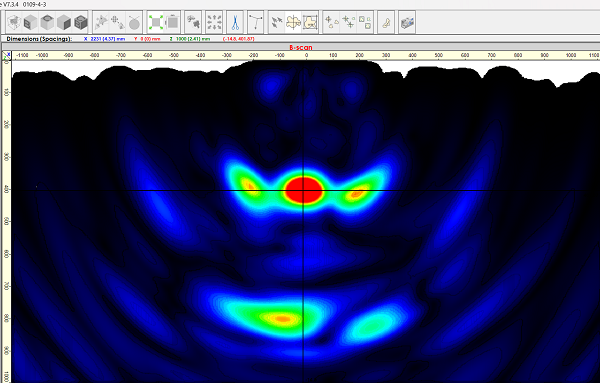Toggle the blob region bounding box tool

310,22
